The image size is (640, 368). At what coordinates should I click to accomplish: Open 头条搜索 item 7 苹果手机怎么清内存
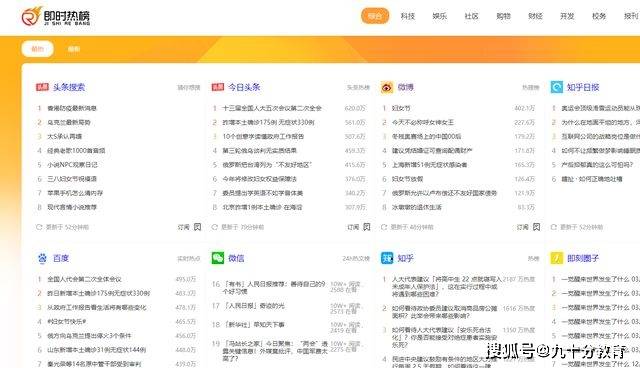[x=75, y=193]
